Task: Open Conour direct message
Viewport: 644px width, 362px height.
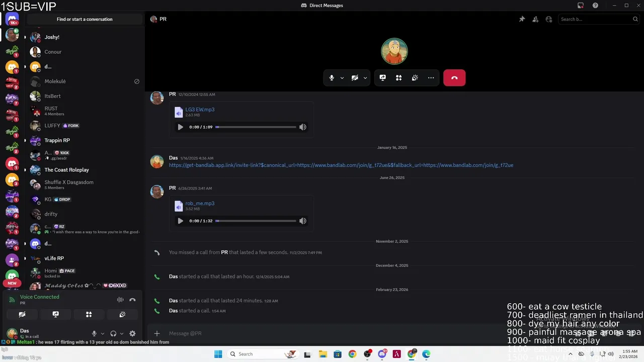Action: [x=85, y=52]
